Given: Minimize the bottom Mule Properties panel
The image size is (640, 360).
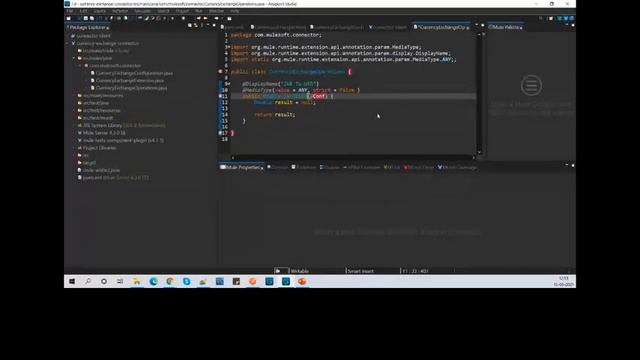Looking at the screenshot, I should click(x=567, y=165).
